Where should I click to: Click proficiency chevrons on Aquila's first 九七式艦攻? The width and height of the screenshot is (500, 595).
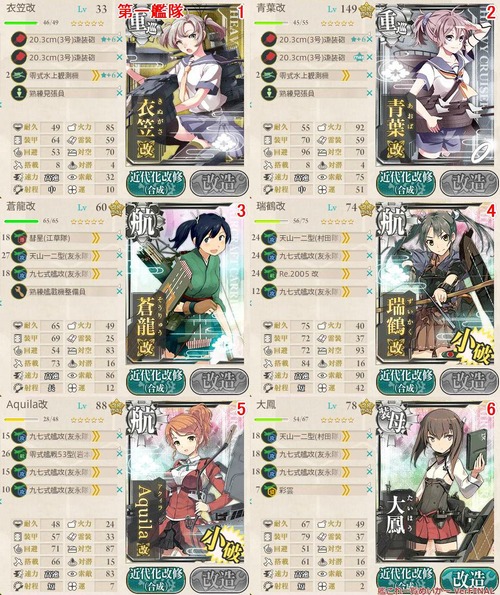coord(96,436)
